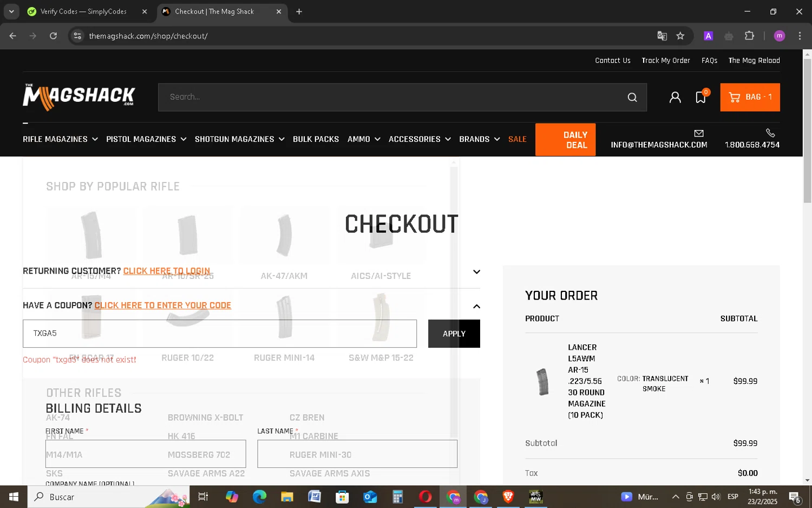The image size is (812, 508).
Task: Click 'Click here to enter your code' link
Action: point(162,305)
